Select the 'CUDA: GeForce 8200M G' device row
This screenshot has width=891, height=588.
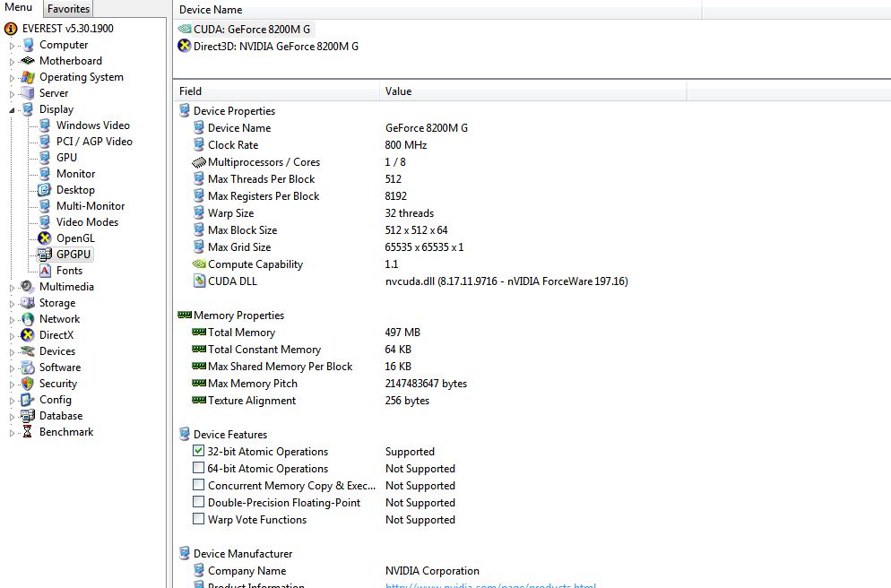click(252, 29)
